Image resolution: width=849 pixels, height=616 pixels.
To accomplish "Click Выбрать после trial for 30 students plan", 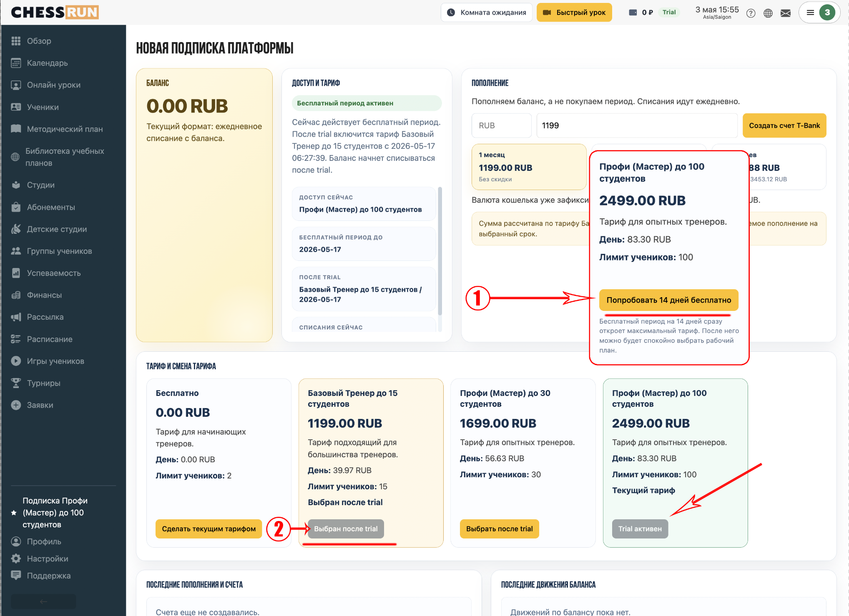I will [x=499, y=529].
